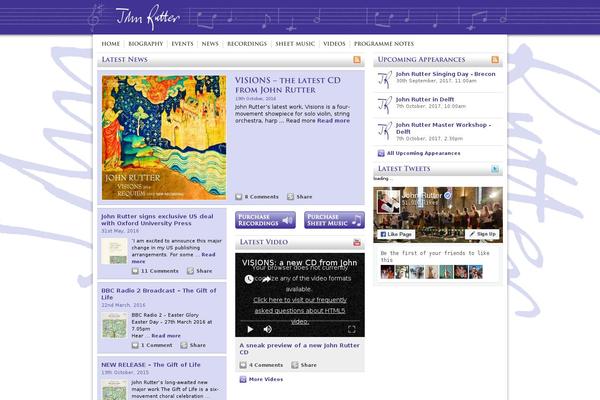600x400 pixels.
Task: Open the Twitter icon beside Latest Tweets
Action: [x=495, y=169]
